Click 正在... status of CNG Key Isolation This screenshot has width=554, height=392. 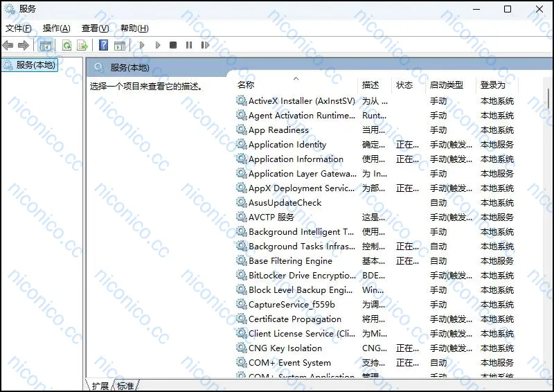click(407, 348)
